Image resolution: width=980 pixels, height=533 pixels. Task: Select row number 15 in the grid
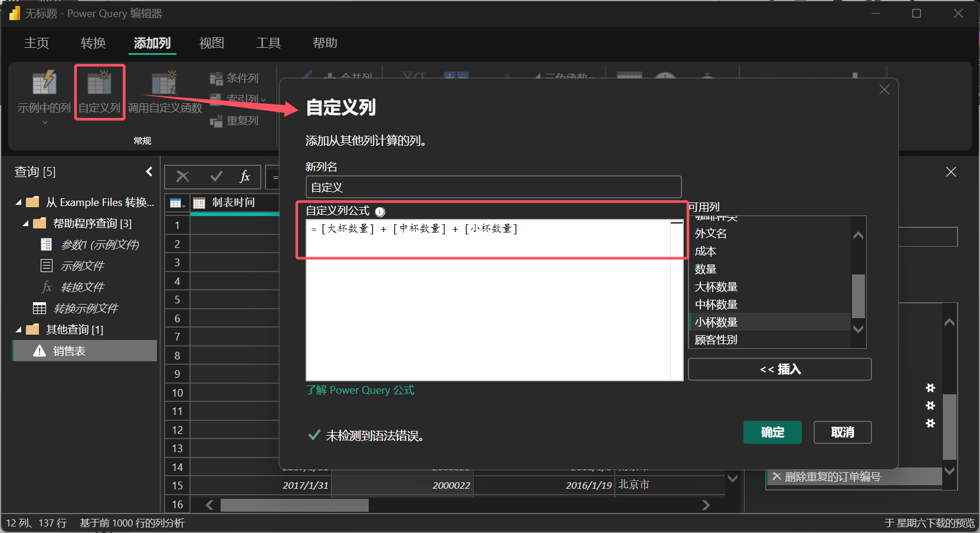tap(177, 486)
